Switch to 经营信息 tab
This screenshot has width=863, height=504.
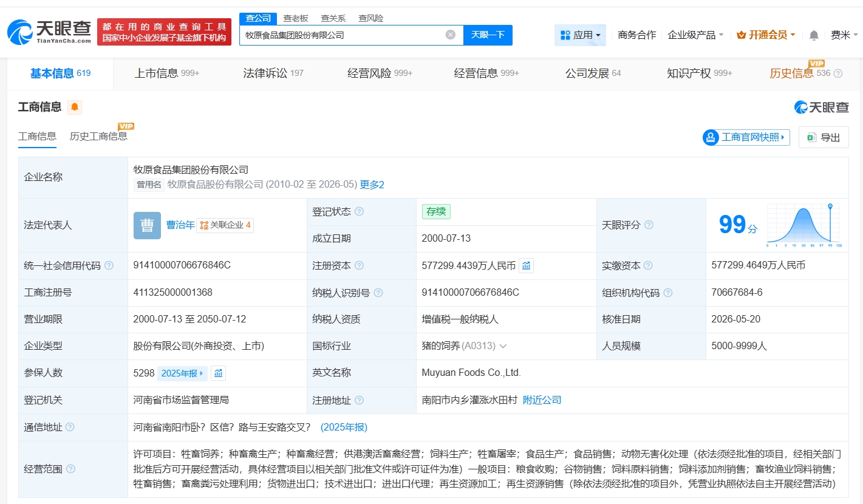pyautogui.click(x=486, y=73)
